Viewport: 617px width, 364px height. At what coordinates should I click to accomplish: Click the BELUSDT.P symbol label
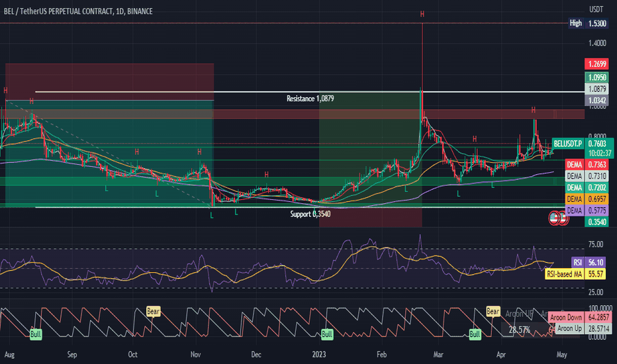point(568,144)
